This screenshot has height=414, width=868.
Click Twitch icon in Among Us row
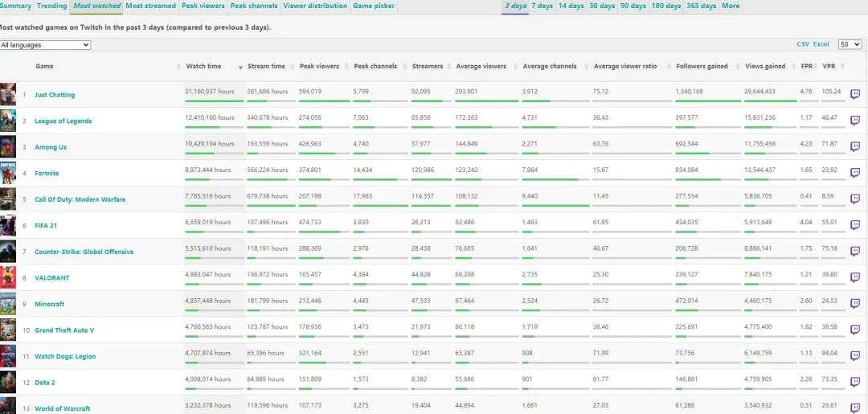(855, 146)
